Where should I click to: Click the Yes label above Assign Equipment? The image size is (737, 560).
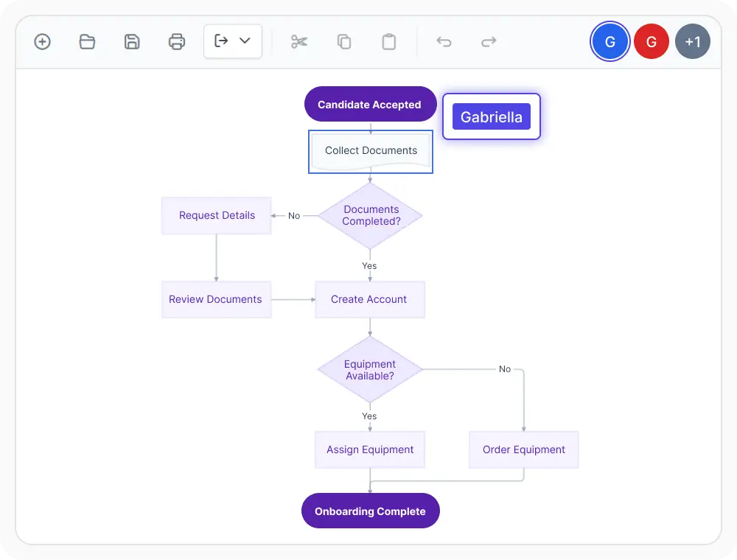(x=369, y=416)
